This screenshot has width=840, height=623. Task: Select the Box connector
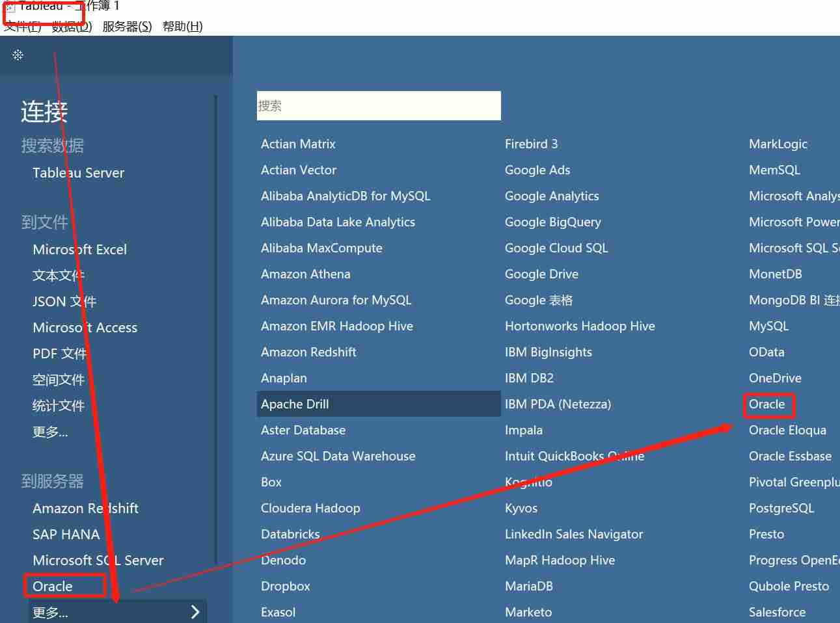click(271, 482)
